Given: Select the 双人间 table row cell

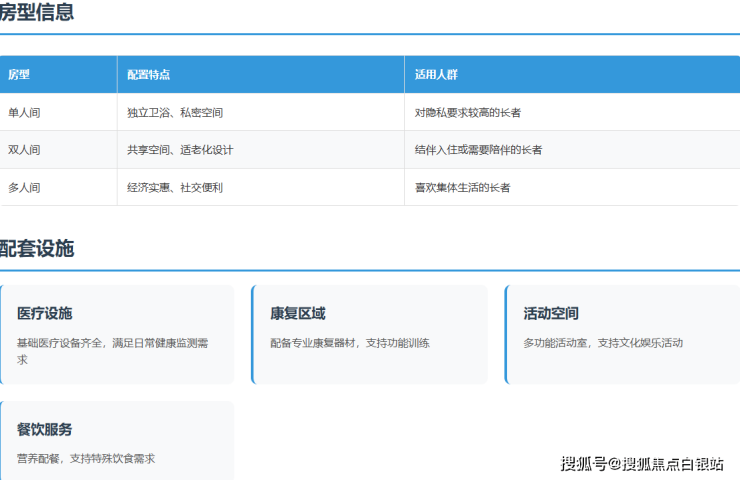Looking at the screenshot, I should point(24,150).
